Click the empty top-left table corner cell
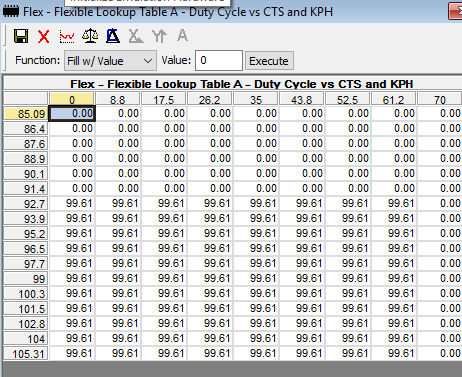Image resolution: width=462 pixels, height=377 pixels. click(x=26, y=99)
